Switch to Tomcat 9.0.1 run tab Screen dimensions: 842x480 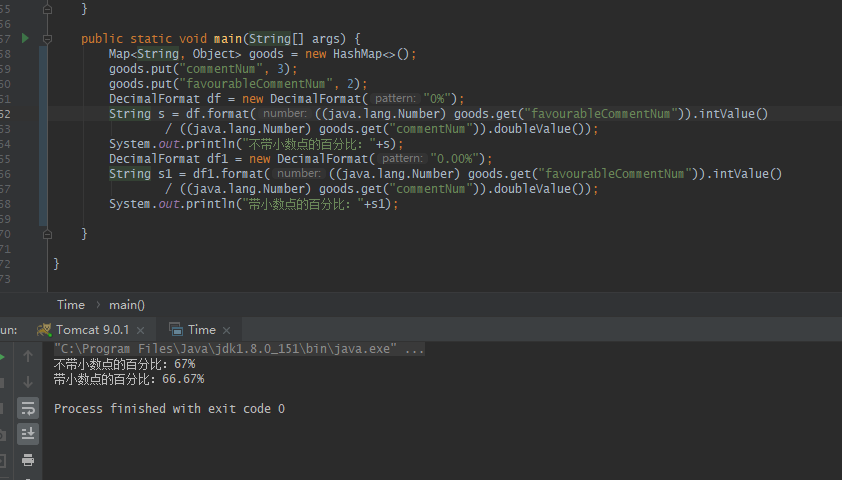pos(92,330)
